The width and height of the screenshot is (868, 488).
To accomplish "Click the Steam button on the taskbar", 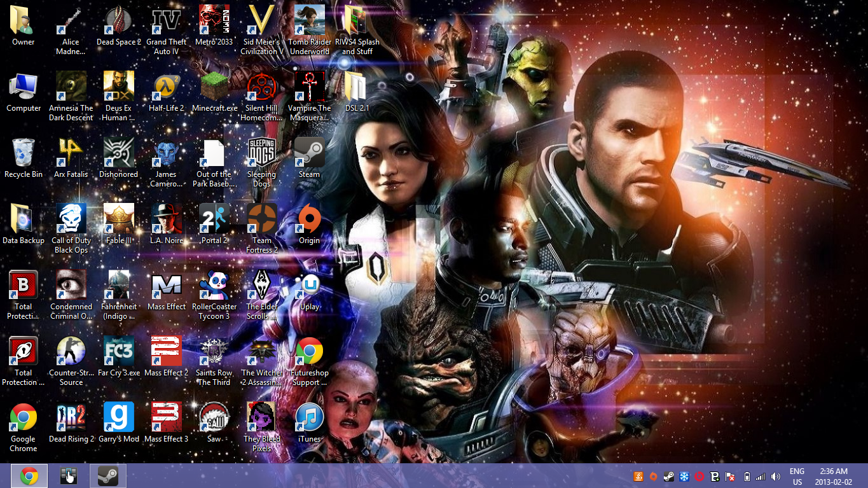I will coord(108,476).
